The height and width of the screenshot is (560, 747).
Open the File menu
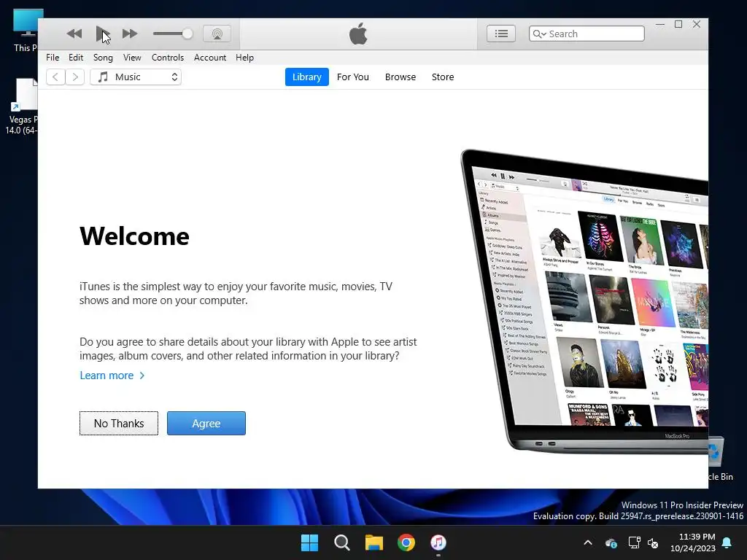pyautogui.click(x=53, y=58)
